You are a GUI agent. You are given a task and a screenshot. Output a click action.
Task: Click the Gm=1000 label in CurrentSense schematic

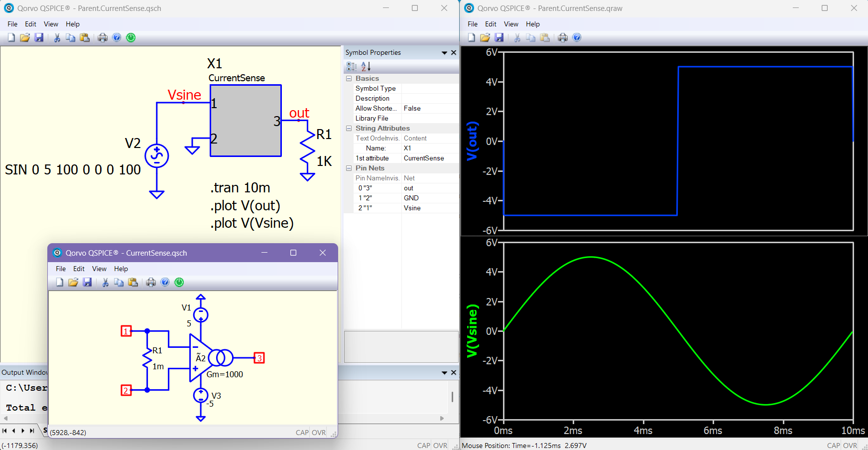pos(225,374)
